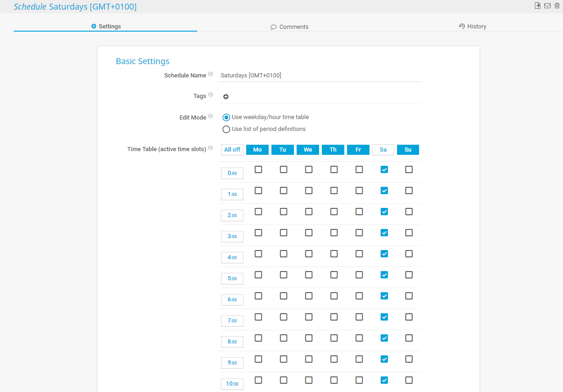Click the add-document icon in top-right corner
563x392 pixels.
537,5
